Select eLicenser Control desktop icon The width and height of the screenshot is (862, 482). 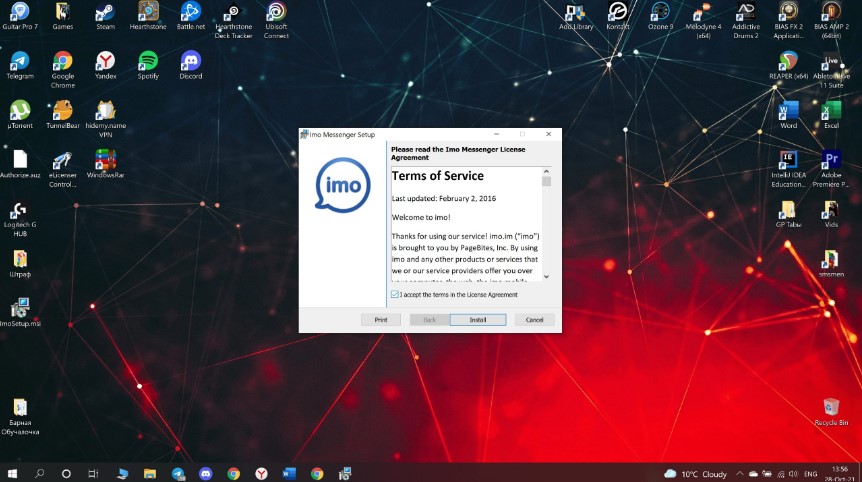[x=63, y=169]
